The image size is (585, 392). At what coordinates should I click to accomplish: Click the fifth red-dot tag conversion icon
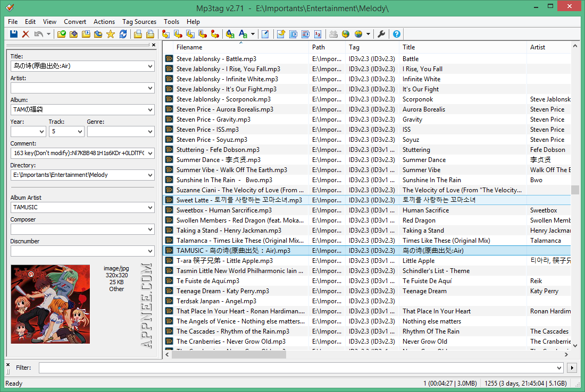click(x=215, y=34)
